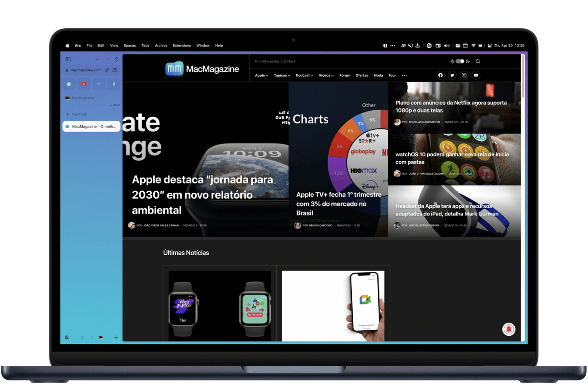Open the Twitter favorite in sidebar

point(99,84)
